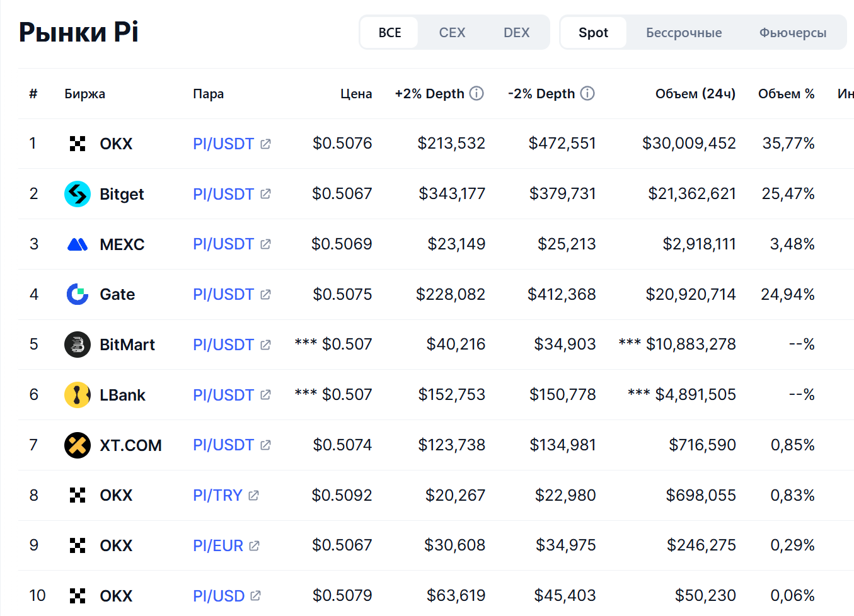Click the Gate exchange logo
The height and width of the screenshot is (616, 854).
78,294
